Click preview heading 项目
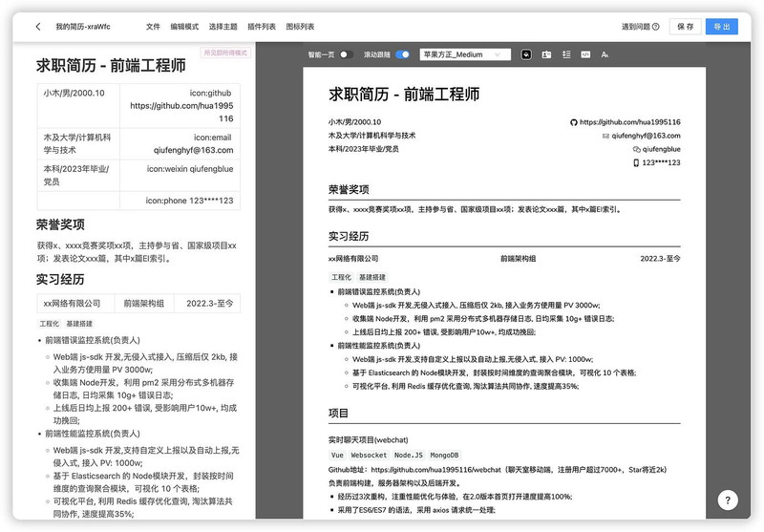Screen dimensions: 764x532 tap(339, 414)
